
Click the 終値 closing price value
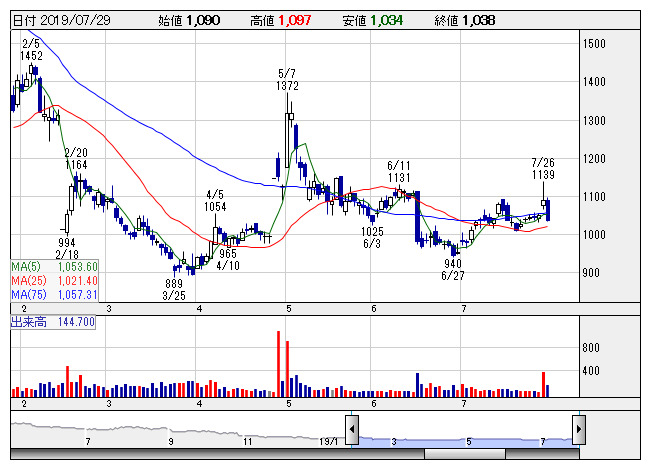pyautogui.click(x=479, y=20)
